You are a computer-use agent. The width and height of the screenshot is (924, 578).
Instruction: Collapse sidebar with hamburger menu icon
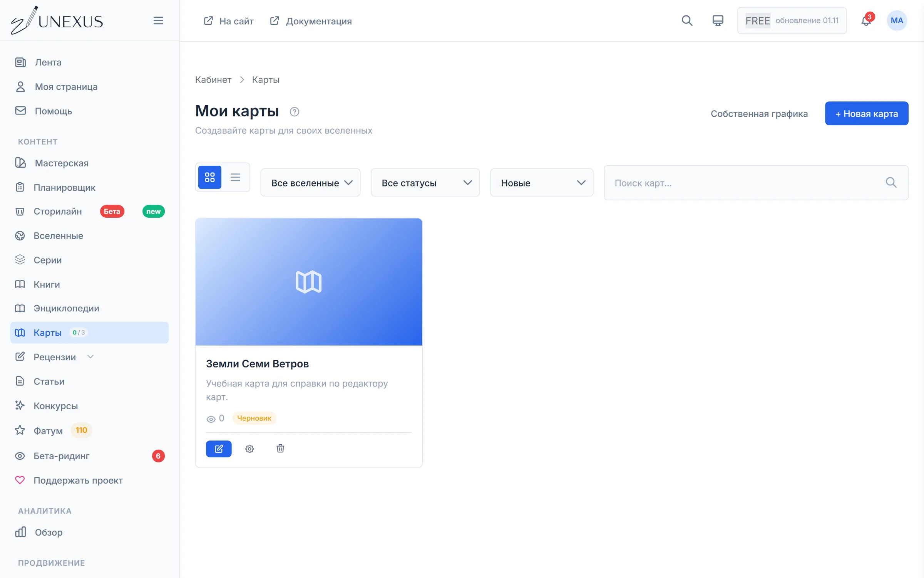click(x=158, y=20)
